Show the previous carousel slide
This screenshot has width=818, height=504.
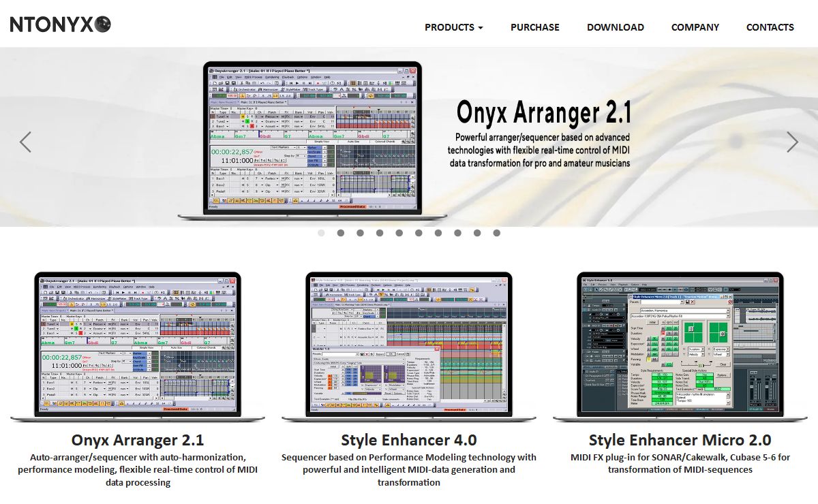point(25,142)
